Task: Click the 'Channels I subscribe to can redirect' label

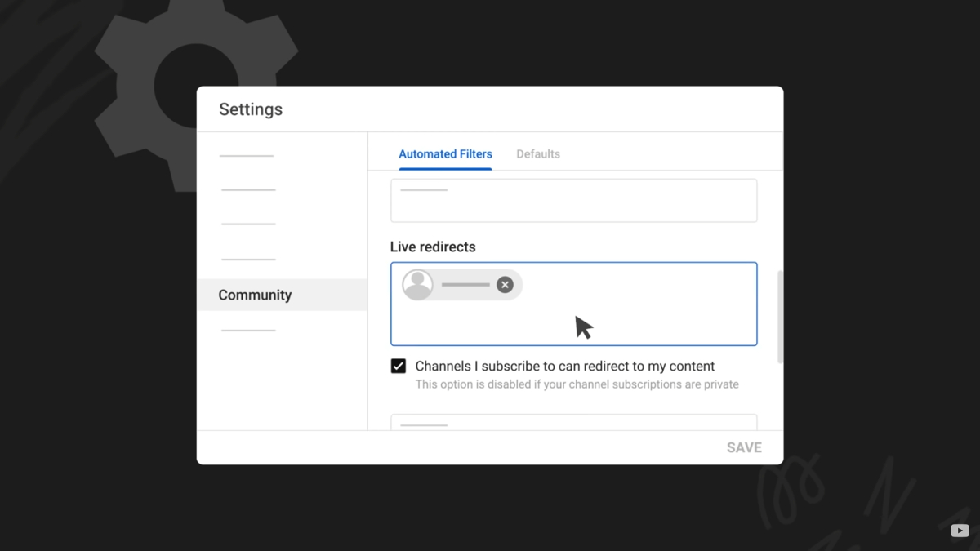Action: pyautogui.click(x=564, y=367)
